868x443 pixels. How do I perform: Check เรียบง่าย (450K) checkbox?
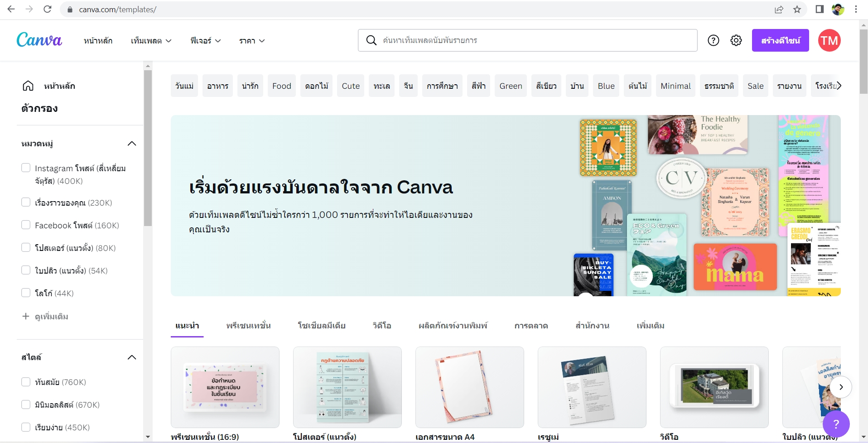click(x=26, y=427)
